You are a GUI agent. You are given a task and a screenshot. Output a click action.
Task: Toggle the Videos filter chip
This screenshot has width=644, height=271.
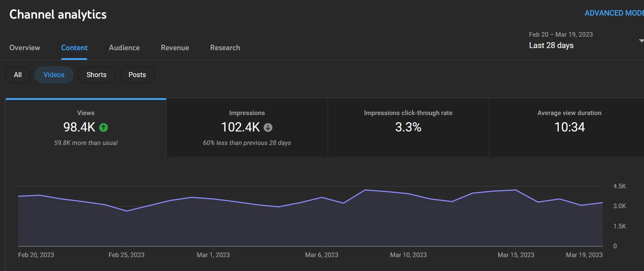point(54,75)
